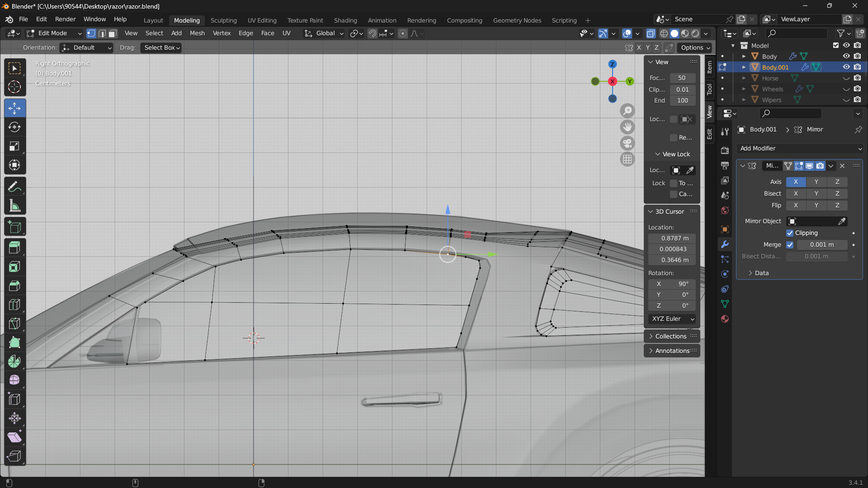This screenshot has height=488, width=868.
Task: Open the Options popover button
Action: [x=695, y=48]
